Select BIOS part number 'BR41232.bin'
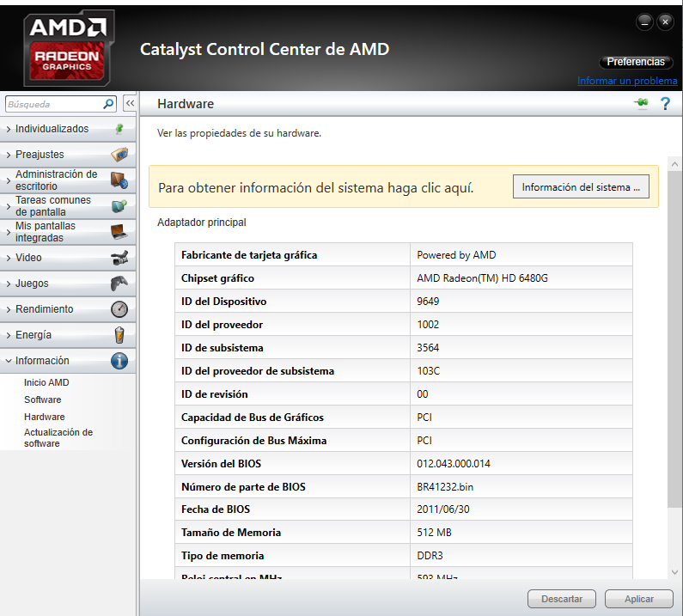 (445, 486)
